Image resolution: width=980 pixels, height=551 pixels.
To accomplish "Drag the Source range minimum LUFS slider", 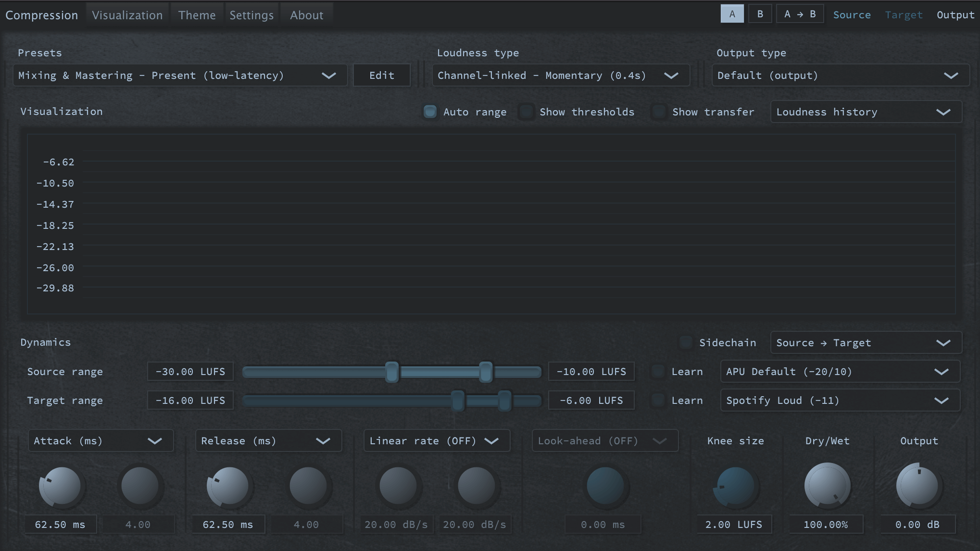I will [x=391, y=371].
